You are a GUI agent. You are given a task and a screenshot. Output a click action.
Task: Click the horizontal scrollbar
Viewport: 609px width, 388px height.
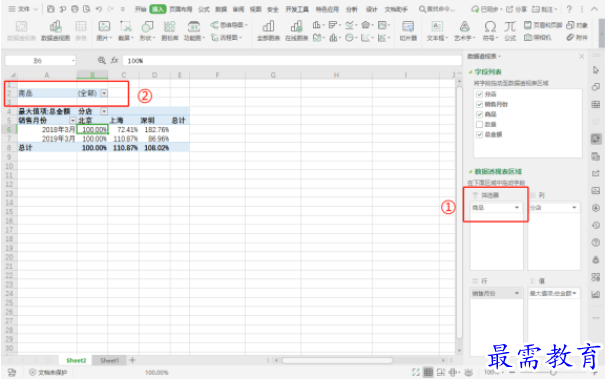338,360
